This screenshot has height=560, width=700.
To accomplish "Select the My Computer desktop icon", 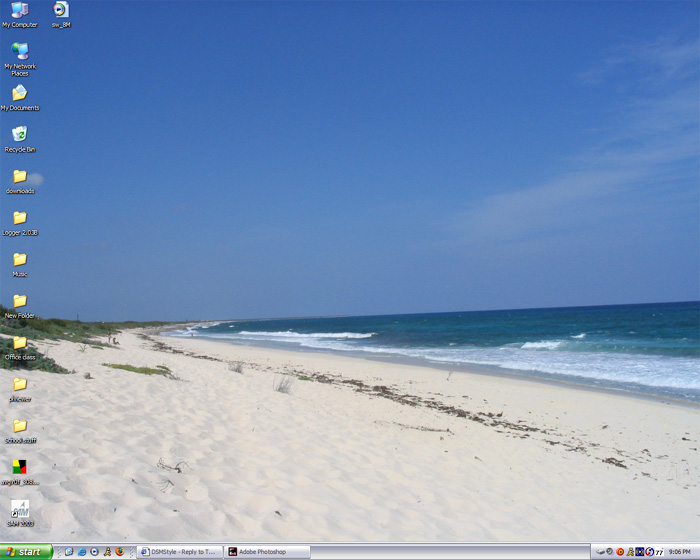I will point(19,11).
